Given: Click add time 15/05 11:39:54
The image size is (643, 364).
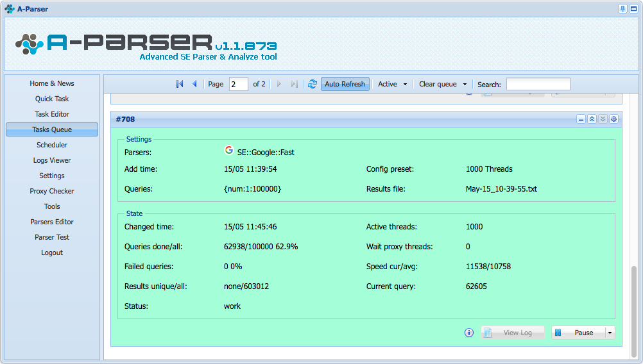Looking at the screenshot, I should click(x=250, y=169).
